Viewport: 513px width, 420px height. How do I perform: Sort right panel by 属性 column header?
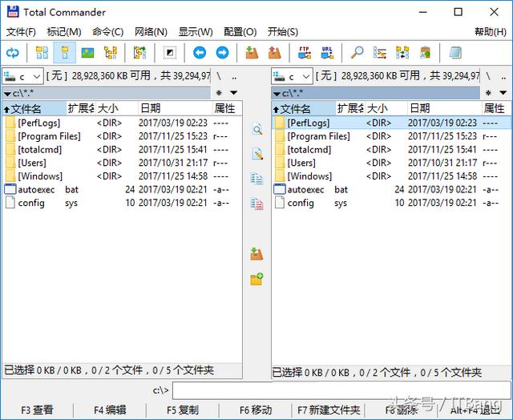[496, 108]
